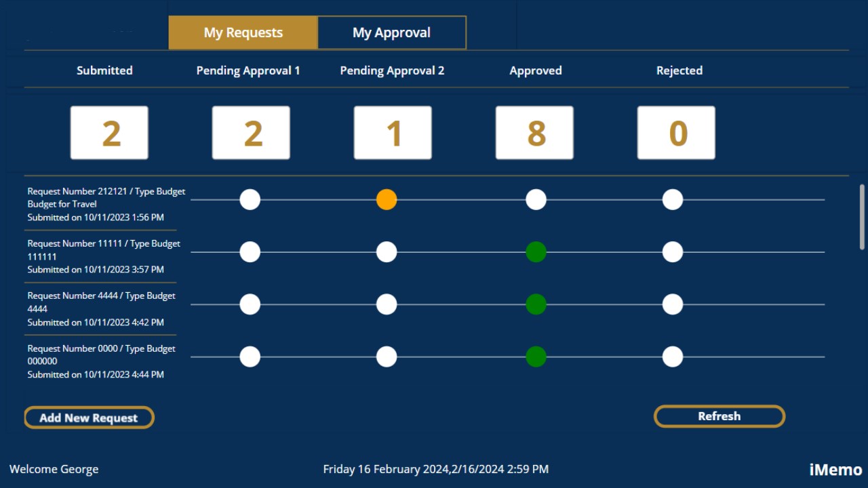Open Request Number 4444 entry
The width and height of the screenshot is (868, 488).
tap(102, 309)
